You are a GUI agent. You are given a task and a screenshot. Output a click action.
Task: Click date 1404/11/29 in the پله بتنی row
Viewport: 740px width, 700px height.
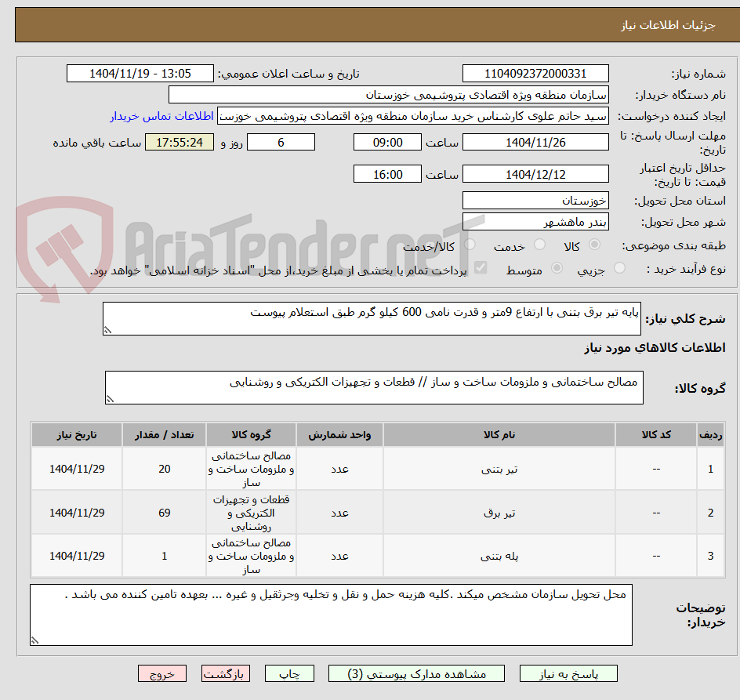pos(77,556)
